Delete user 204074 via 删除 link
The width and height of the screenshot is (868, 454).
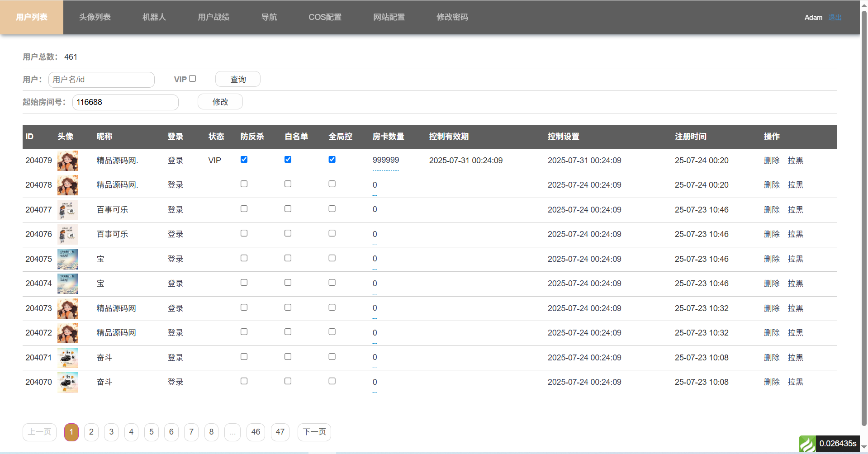[x=772, y=284]
